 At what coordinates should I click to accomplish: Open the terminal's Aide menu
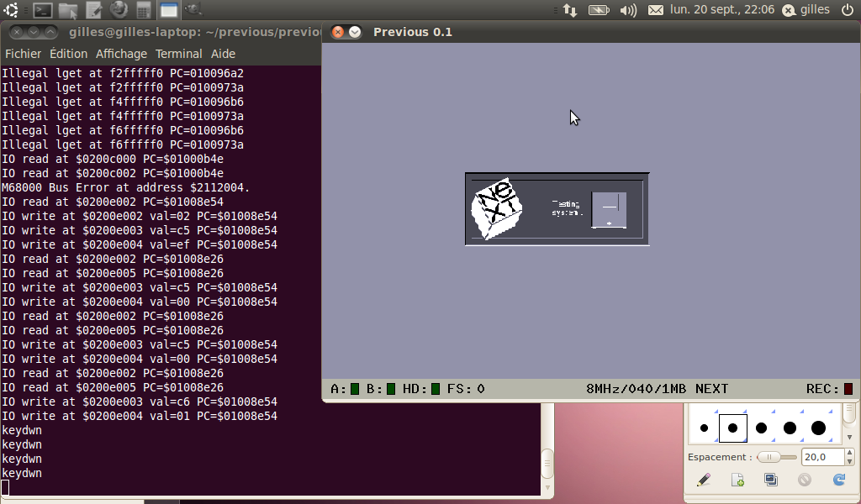point(223,54)
